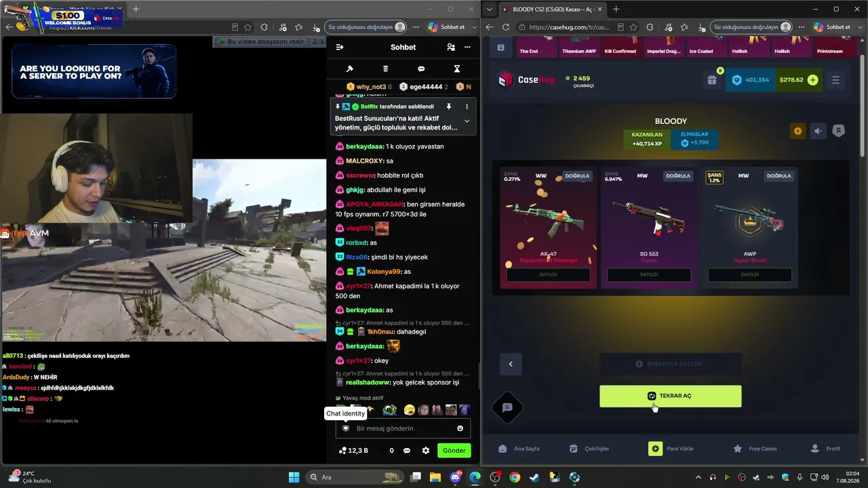Image resolution: width=868 pixels, height=488 pixels.
Task: Open Steam from the taskbar
Action: [534, 477]
